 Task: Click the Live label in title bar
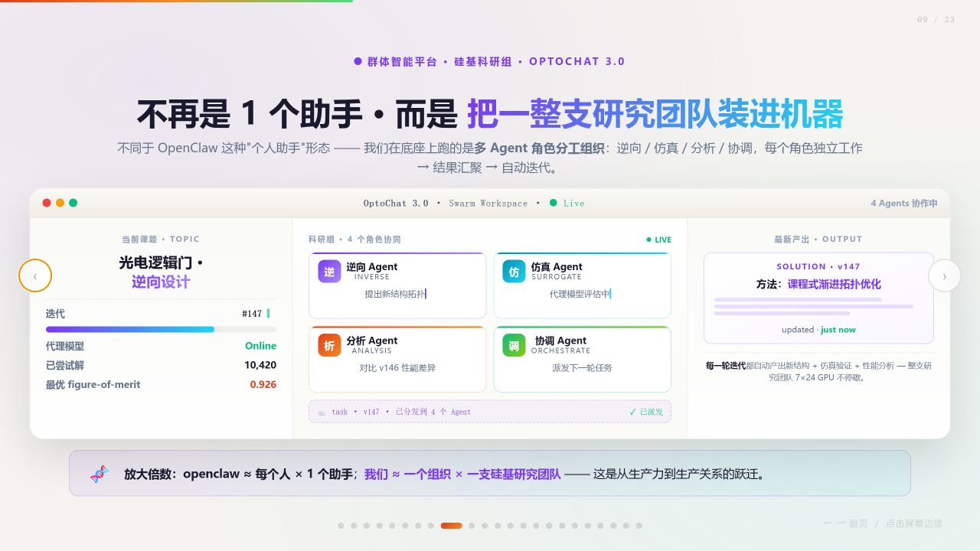(573, 203)
